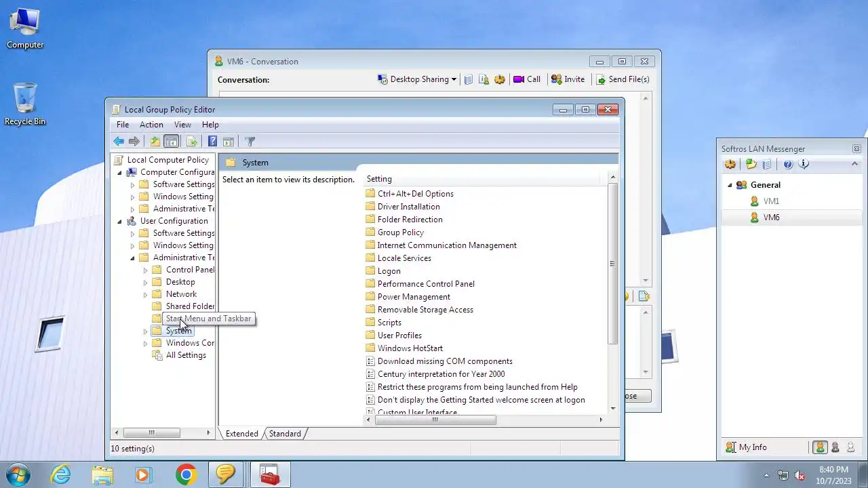This screenshot has height=488, width=868.
Task: Click the info bubble icon in Softros LAN Messenger
Action: click(804, 164)
